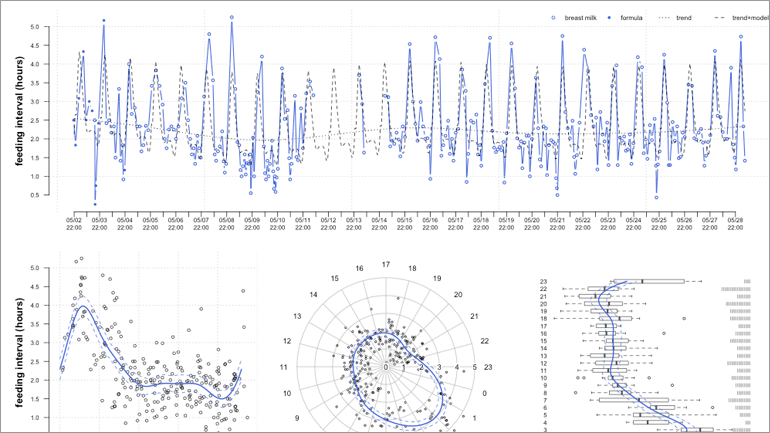Viewport: 770px width, 433px height.
Task: Click the 5.0 tick on top chart y-axis
Action: coord(47,27)
